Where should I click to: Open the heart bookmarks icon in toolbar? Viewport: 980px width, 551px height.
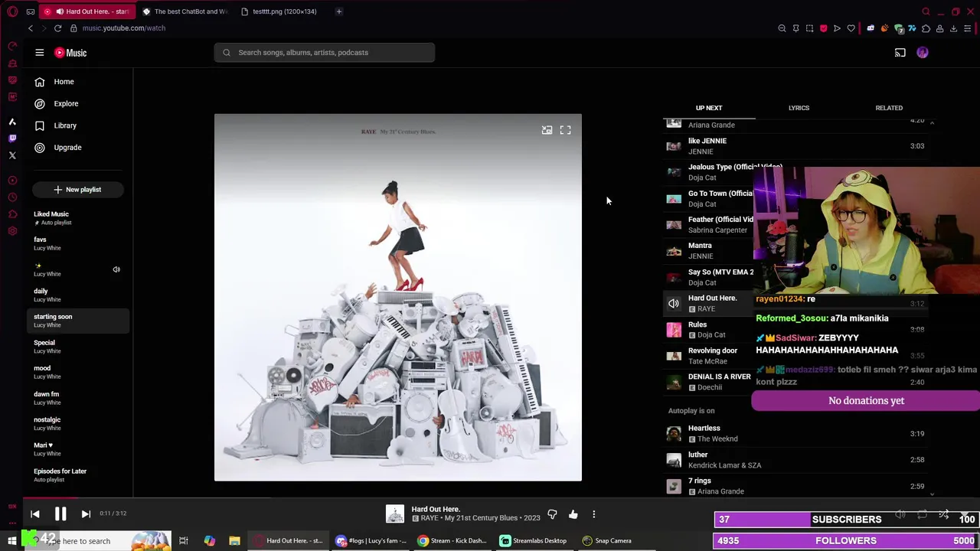click(x=851, y=28)
